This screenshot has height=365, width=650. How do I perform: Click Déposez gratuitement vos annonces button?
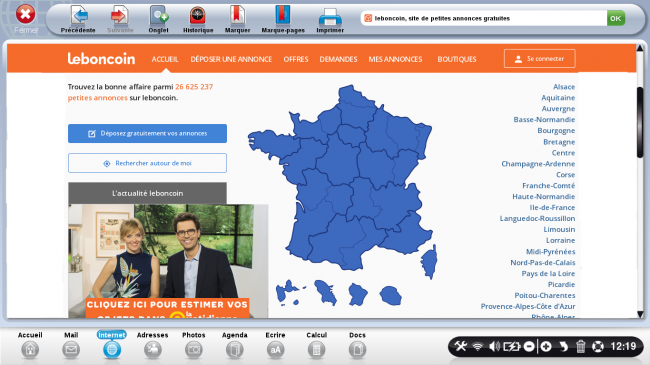(147, 134)
